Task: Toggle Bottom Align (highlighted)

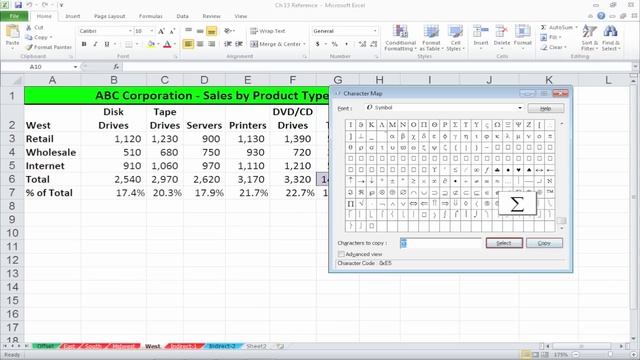Action: 211,31
